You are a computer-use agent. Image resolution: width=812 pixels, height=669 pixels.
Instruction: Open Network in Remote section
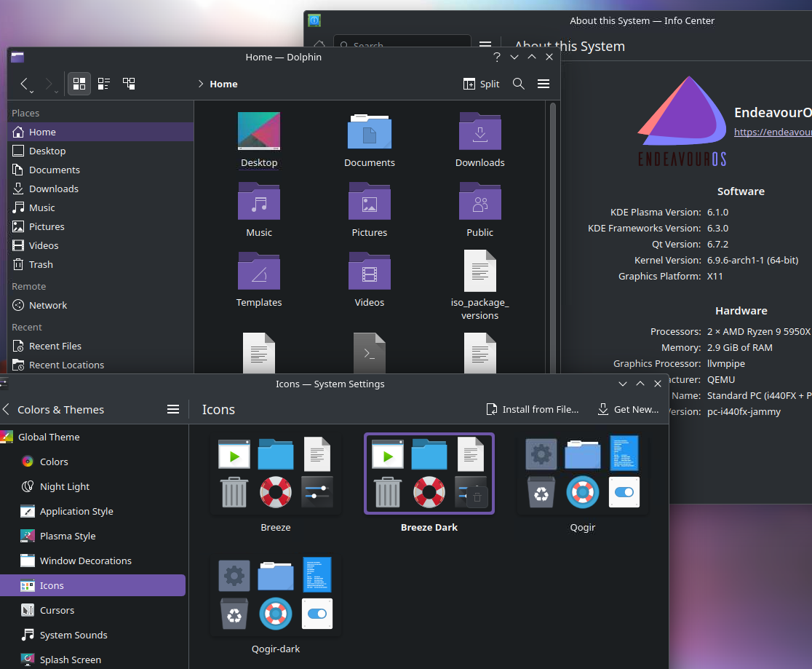pyautogui.click(x=100, y=305)
